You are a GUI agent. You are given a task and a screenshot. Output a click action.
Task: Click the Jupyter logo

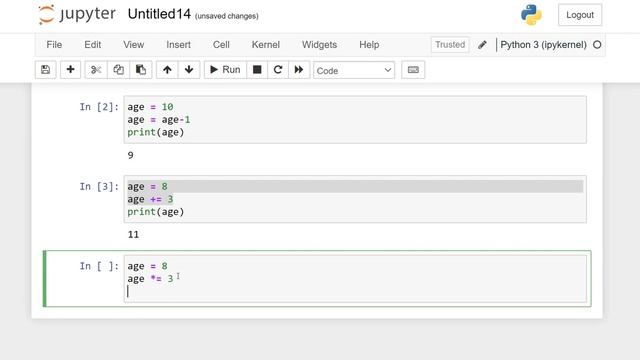coord(77,14)
